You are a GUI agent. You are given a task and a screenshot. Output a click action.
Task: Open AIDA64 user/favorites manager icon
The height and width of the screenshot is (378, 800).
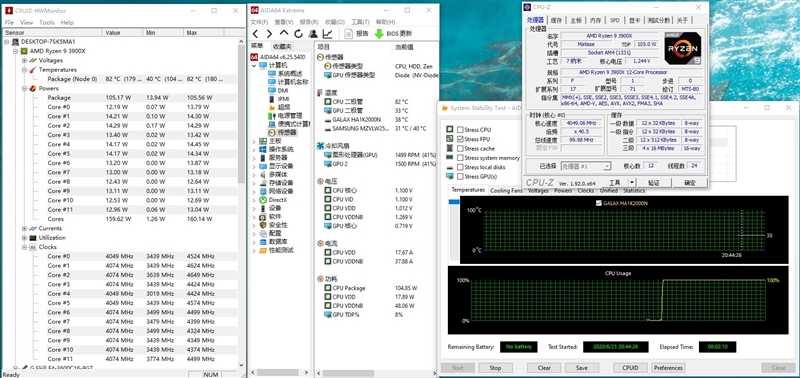[313, 34]
